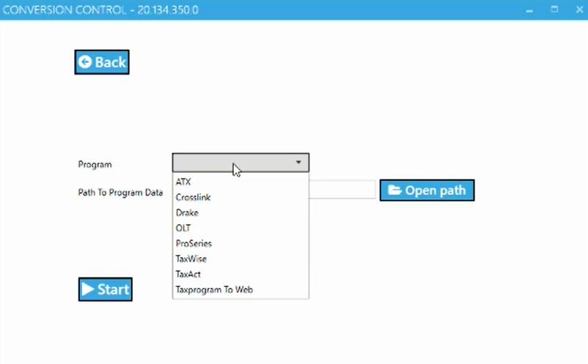588x364 pixels.
Task: Select ATX from the program list
Action: 183,182
